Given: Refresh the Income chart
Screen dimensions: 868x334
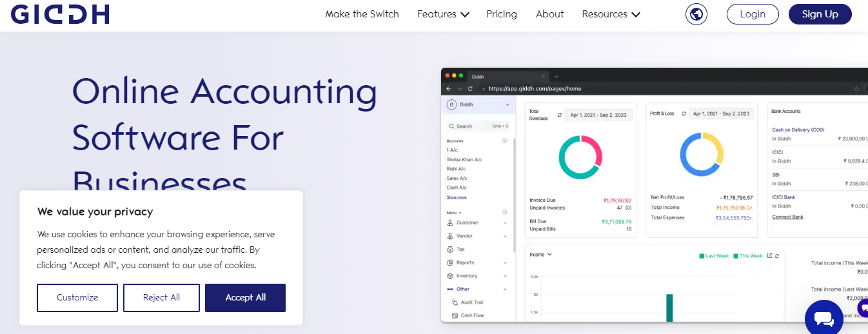Looking at the screenshot, I should (x=777, y=255).
